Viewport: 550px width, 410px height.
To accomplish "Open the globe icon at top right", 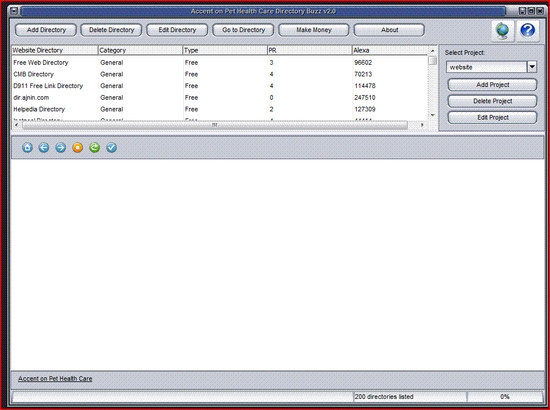I will 503,31.
